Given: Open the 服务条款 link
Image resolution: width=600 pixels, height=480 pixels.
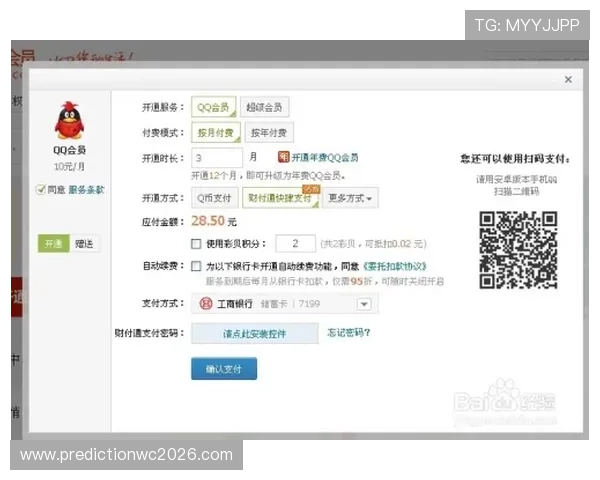Looking at the screenshot, I should click(x=86, y=190).
